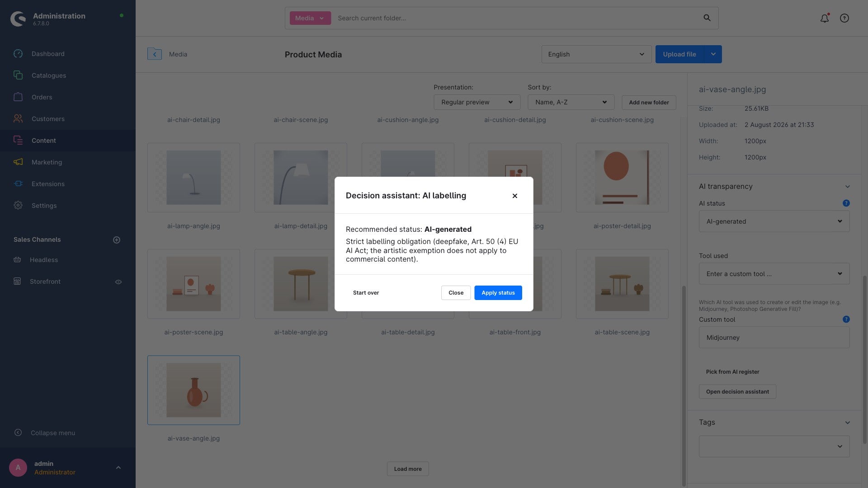
Task: Select the ai-vase-angle.jpg thumbnail
Action: click(193, 390)
